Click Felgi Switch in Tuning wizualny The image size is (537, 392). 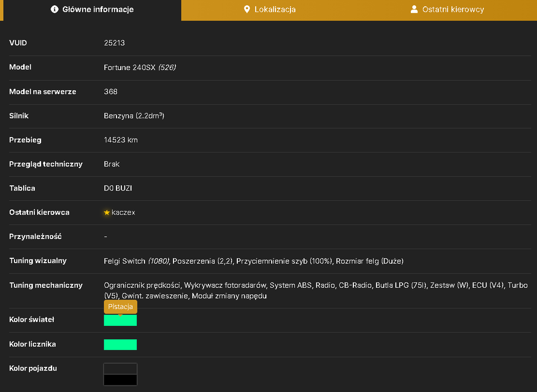pyautogui.click(x=125, y=261)
